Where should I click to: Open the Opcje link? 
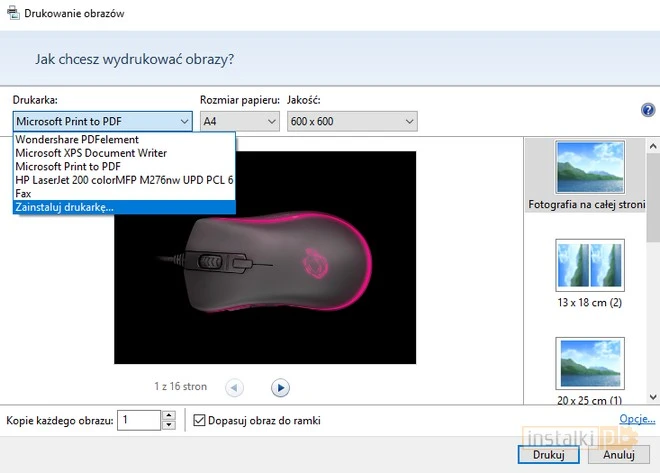tap(637, 419)
